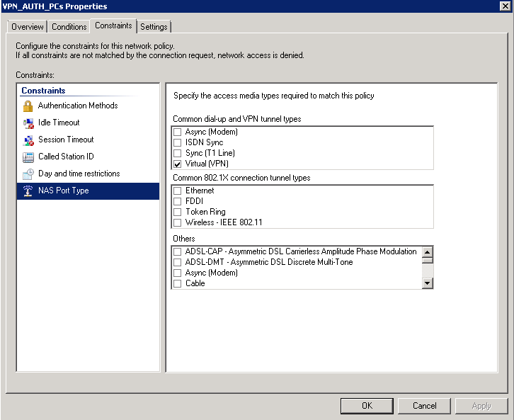Enable the Ethernet tunnel type checkbox

pos(178,191)
